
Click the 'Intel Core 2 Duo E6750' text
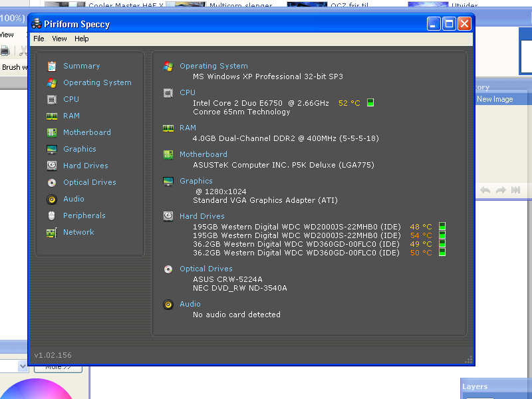237,103
